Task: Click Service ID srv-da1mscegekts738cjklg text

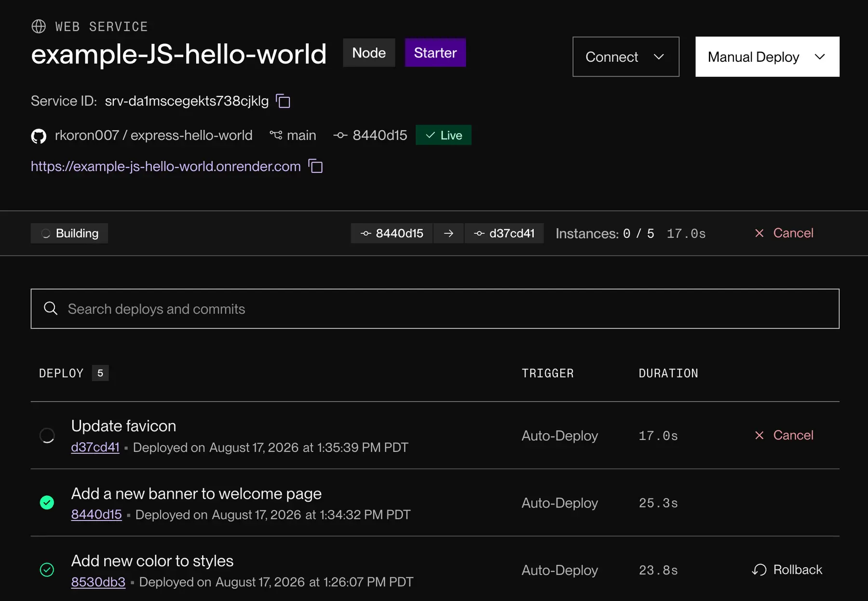Action: [187, 101]
